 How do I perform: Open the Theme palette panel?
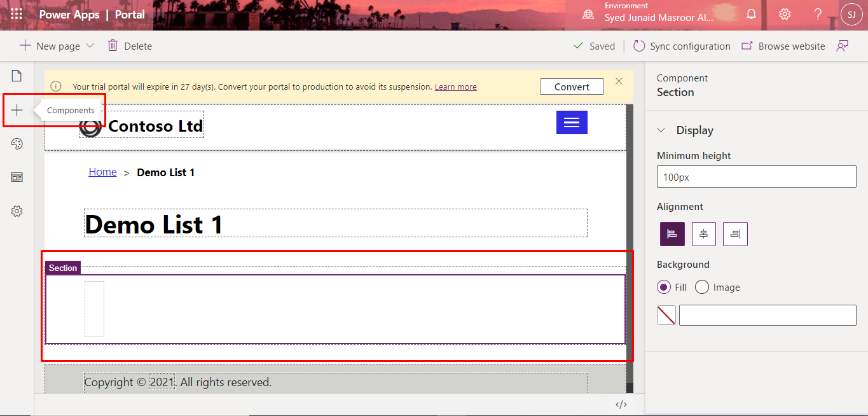[17, 143]
